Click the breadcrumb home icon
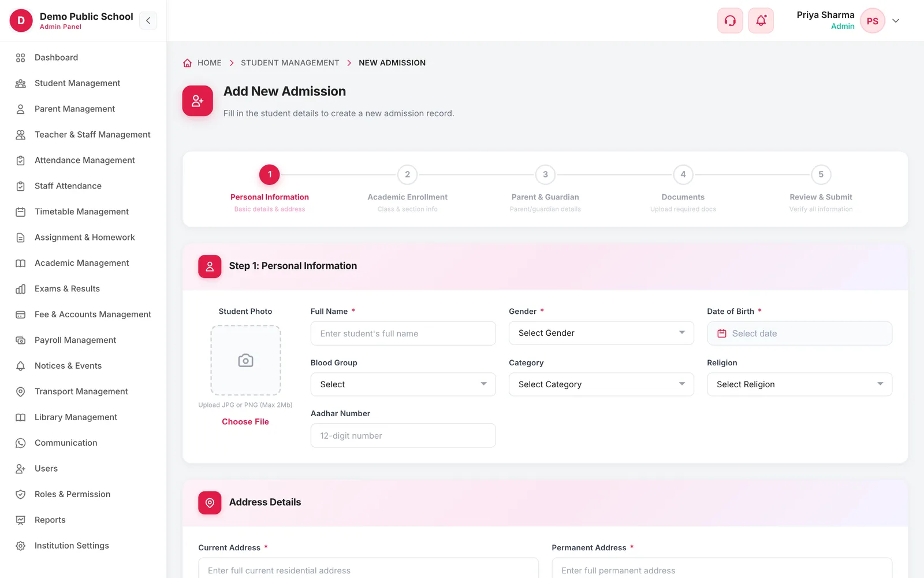Screen dimensions: 924x578 187,63
